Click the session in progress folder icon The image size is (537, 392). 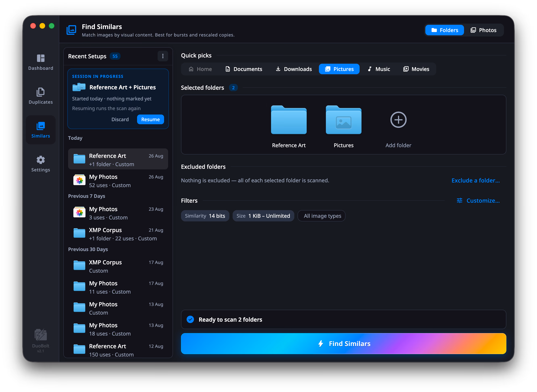(x=79, y=87)
